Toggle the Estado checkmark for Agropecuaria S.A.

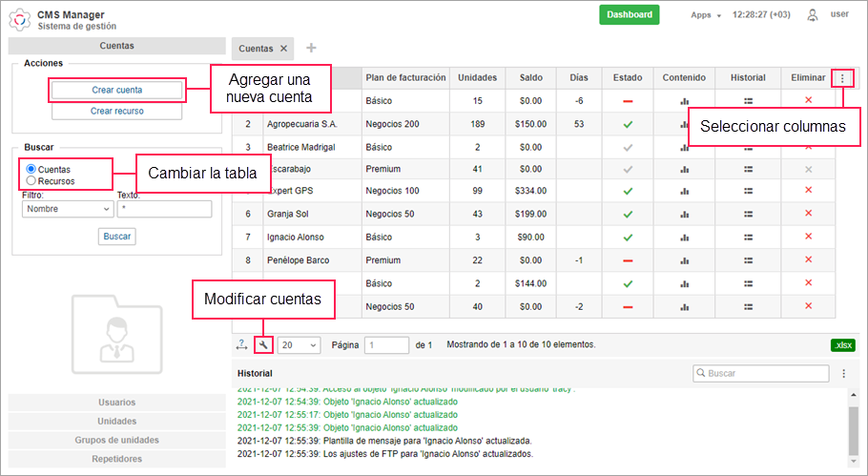(628, 125)
